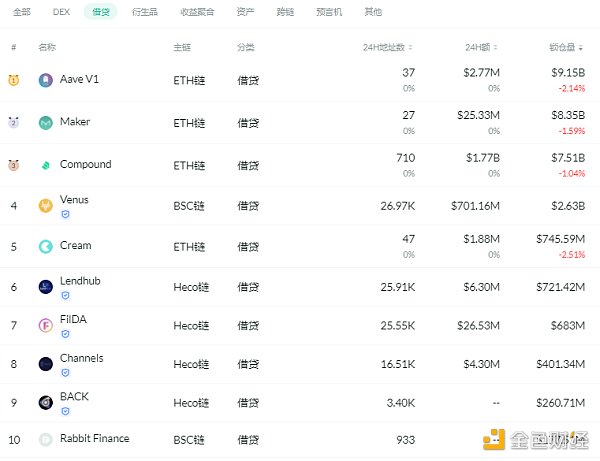Switch to the DEX tab
The height and width of the screenshot is (461, 600).
(x=61, y=12)
